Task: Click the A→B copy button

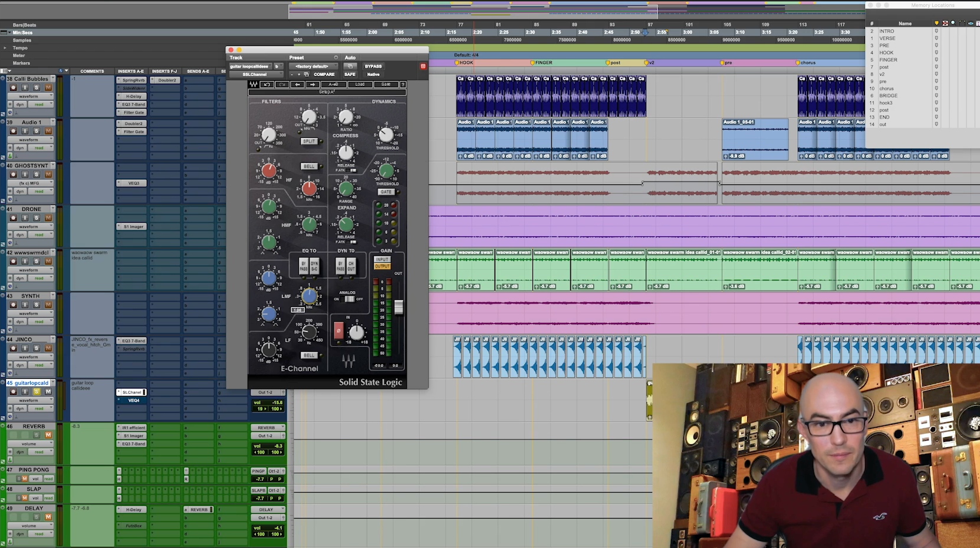Action: point(334,84)
